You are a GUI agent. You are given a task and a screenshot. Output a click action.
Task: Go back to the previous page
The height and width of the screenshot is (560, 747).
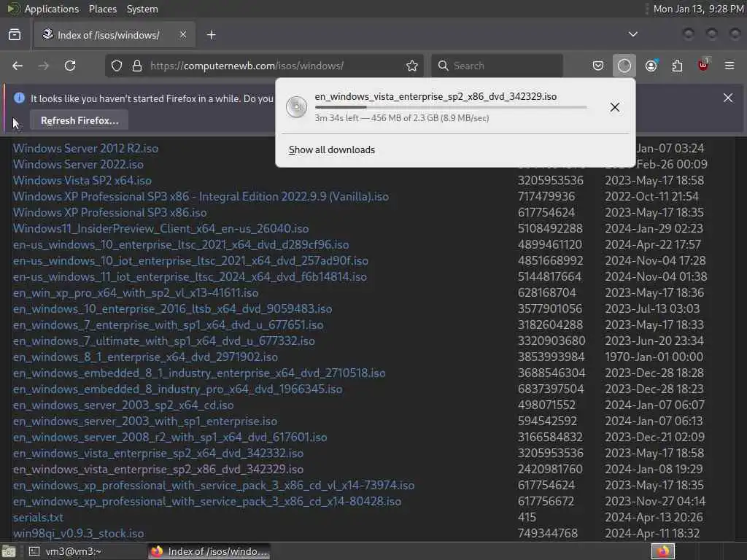coord(18,66)
